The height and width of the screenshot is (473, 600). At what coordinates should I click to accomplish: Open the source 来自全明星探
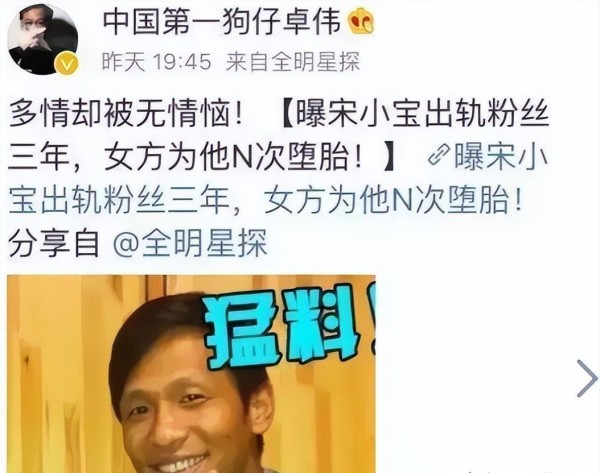pos(293,62)
